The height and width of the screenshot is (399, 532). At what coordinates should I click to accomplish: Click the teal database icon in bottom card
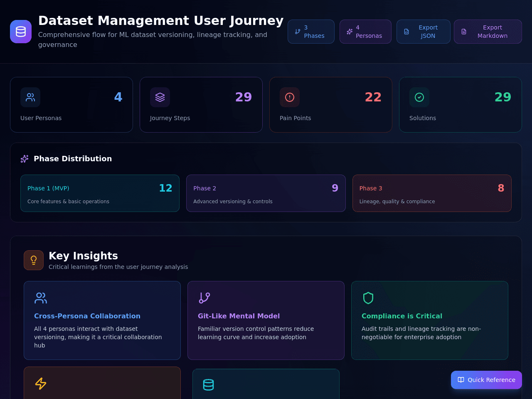(x=209, y=385)
